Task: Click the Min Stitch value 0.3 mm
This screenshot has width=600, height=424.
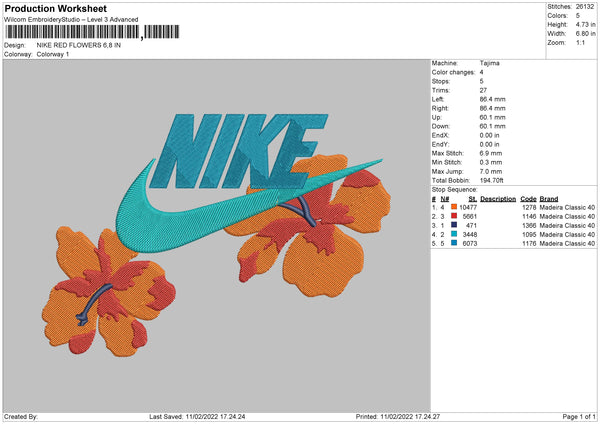Action: 491,163
